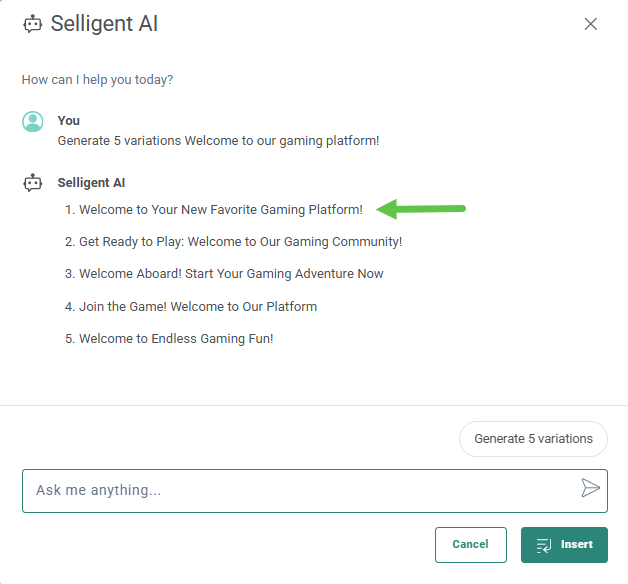Click the robot icon beside Selligent AI reply

click(33, 183)
